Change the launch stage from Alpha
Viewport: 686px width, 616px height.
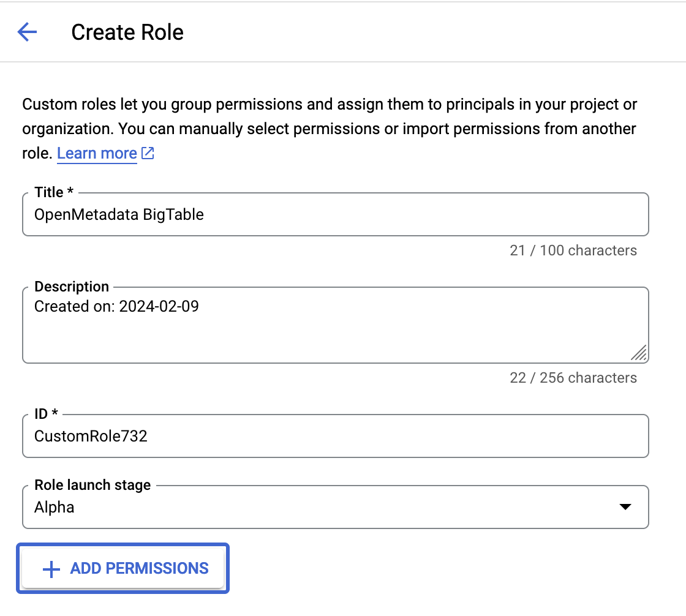click(x=335, y=506)
